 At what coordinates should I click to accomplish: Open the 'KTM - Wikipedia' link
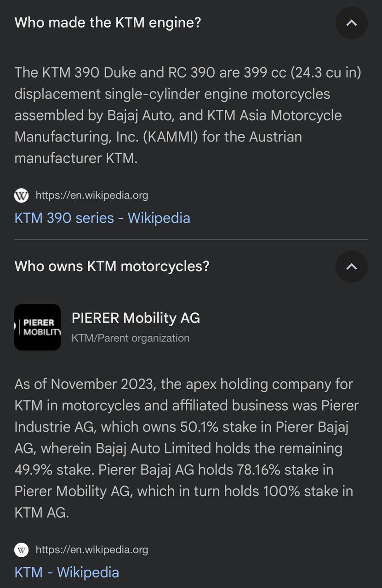click(67, 572)
